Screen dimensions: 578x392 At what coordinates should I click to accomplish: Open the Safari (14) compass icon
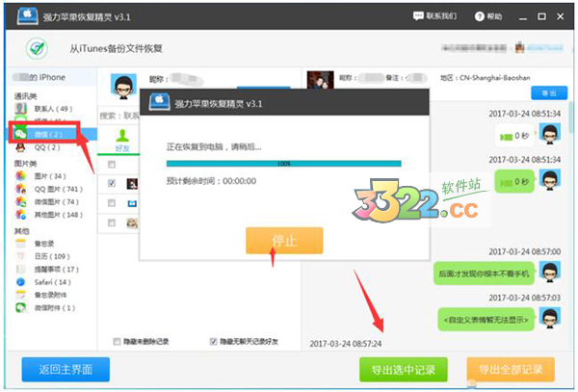point(20,282)
